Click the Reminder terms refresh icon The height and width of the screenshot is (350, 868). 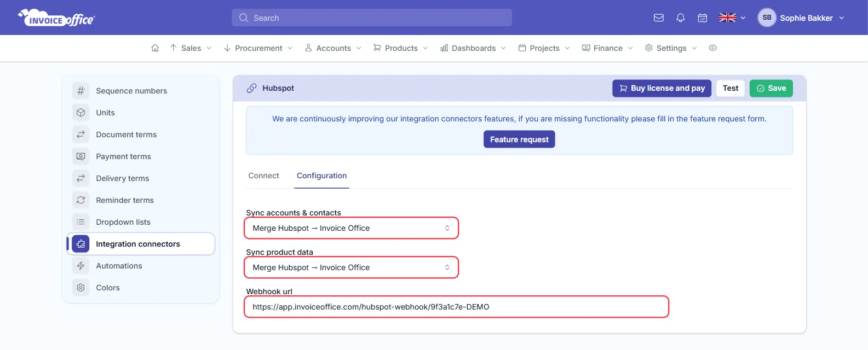(x=81, y=200)
